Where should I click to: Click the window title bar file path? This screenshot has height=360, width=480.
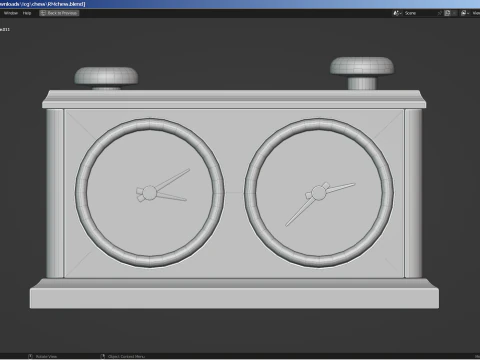[43, 4]
